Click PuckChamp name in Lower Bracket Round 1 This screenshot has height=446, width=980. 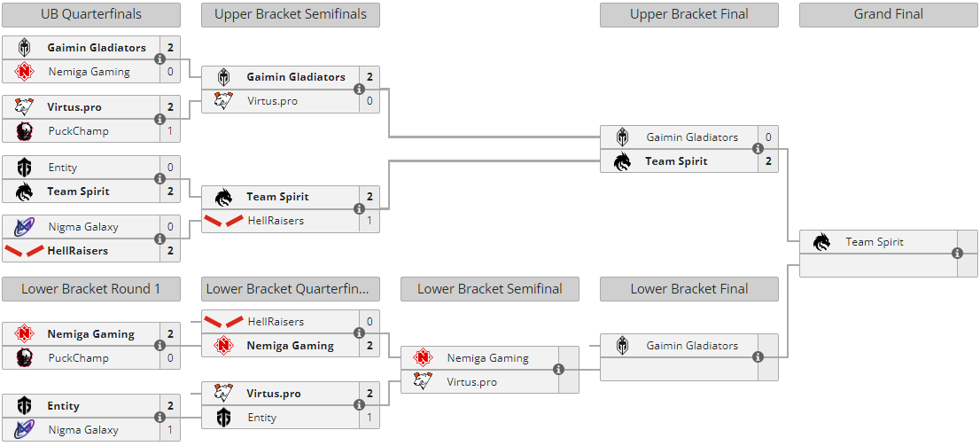(79, 358)
